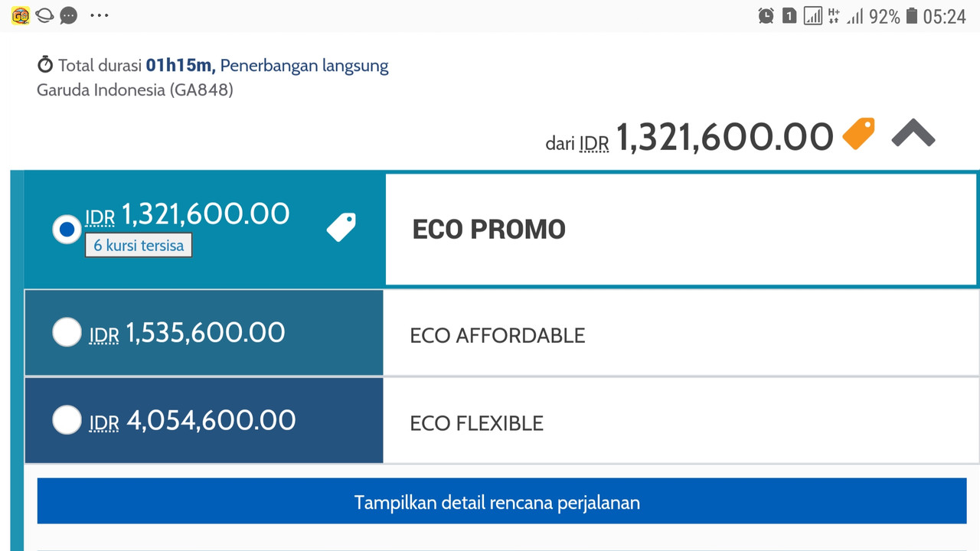Screen dimensions: 980x551
Task: Tap the 6 kursi tersisa badge
Action: (139, 246)
